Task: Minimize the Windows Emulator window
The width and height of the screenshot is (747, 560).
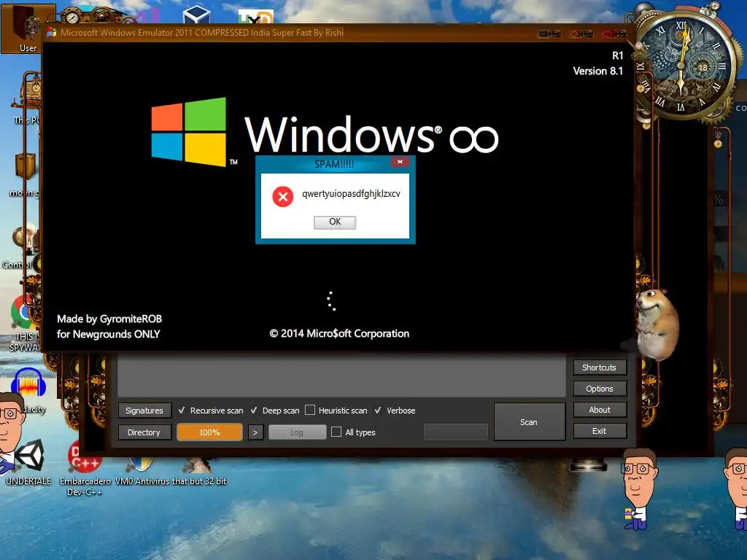Action: point(549,34)
